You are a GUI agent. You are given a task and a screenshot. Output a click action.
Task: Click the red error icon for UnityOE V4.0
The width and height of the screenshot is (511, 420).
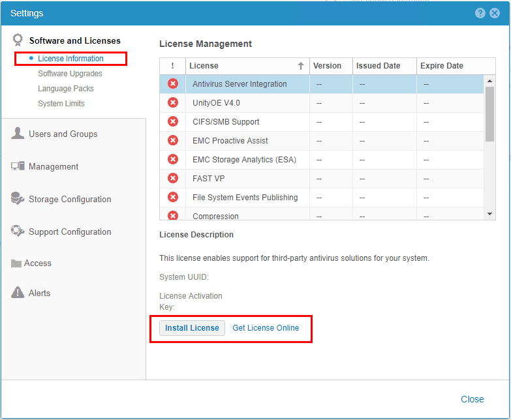click(x=173, y=103)
